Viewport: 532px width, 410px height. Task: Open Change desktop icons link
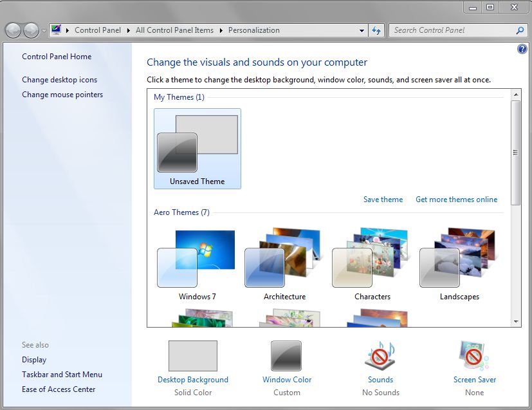pyautogui.click(x=59, y=80)
